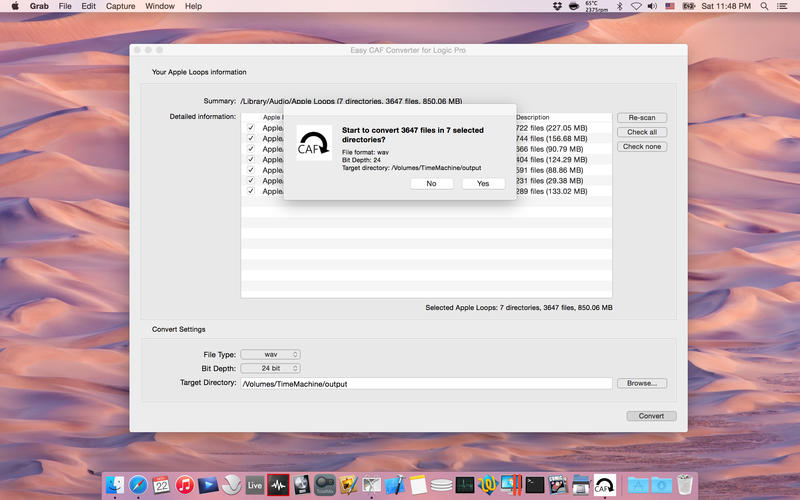800x500 pixels.
Task: Toggle checkbox for the 404 files row
Action: [251, 160]
